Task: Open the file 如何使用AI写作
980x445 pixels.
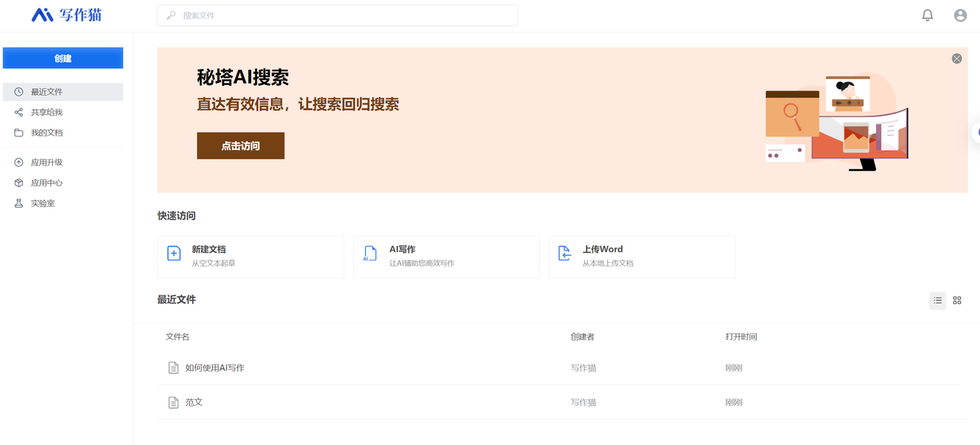Action: click(x=214, y=368)
